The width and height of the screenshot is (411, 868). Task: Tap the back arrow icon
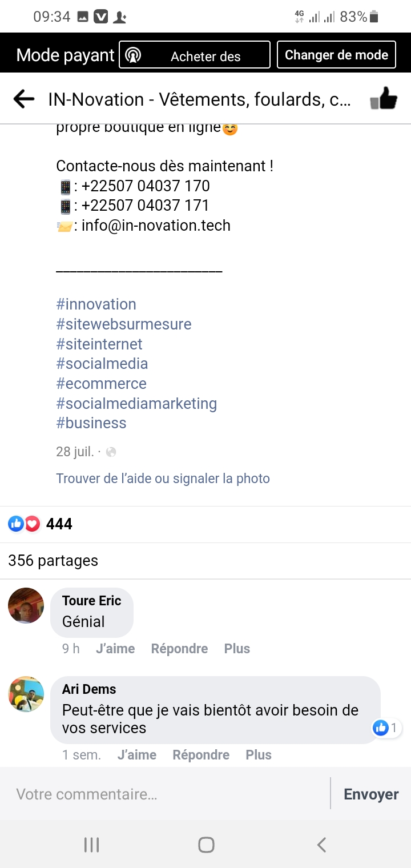click(24, 99)
